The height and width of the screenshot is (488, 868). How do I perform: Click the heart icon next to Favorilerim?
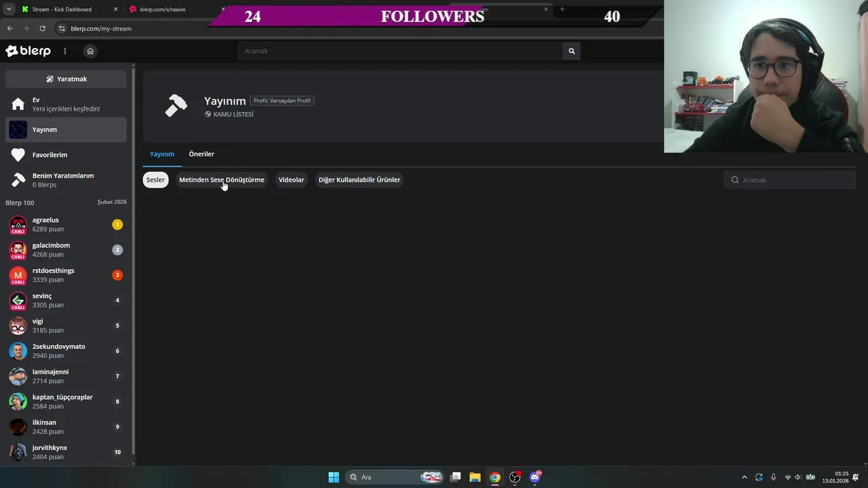tap(18, 155)
